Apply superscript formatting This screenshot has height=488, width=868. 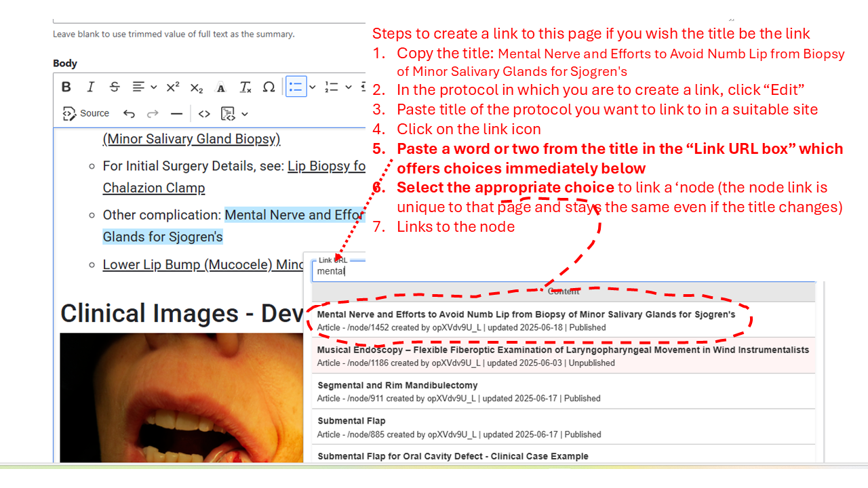[172, 87]
